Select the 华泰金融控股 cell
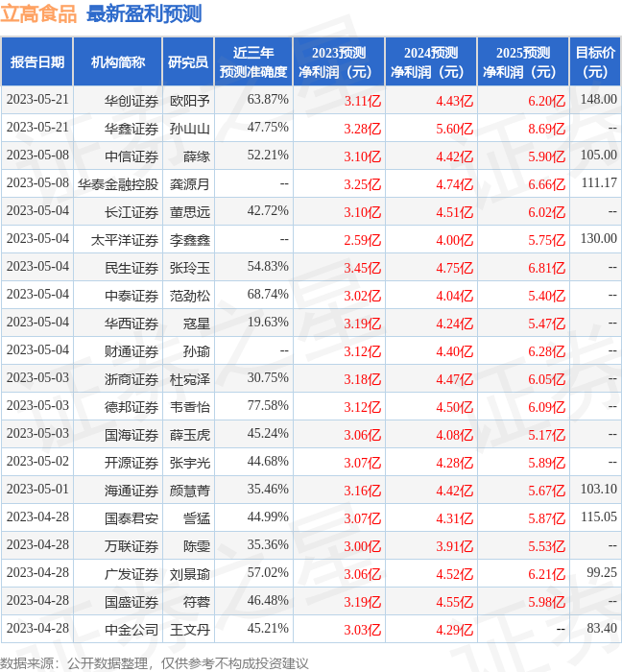622x672 pixels. point(118,184)
